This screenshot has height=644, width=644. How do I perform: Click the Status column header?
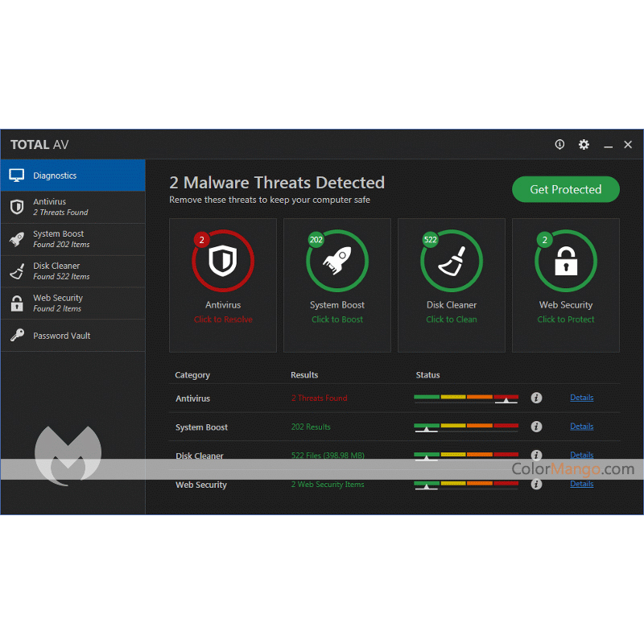[427, 375]
